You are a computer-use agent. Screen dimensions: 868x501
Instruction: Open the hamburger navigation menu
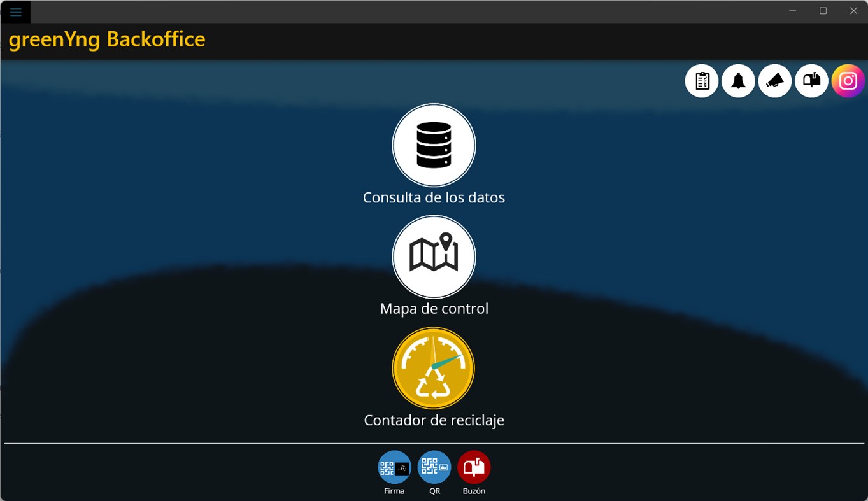click(15, 11)
